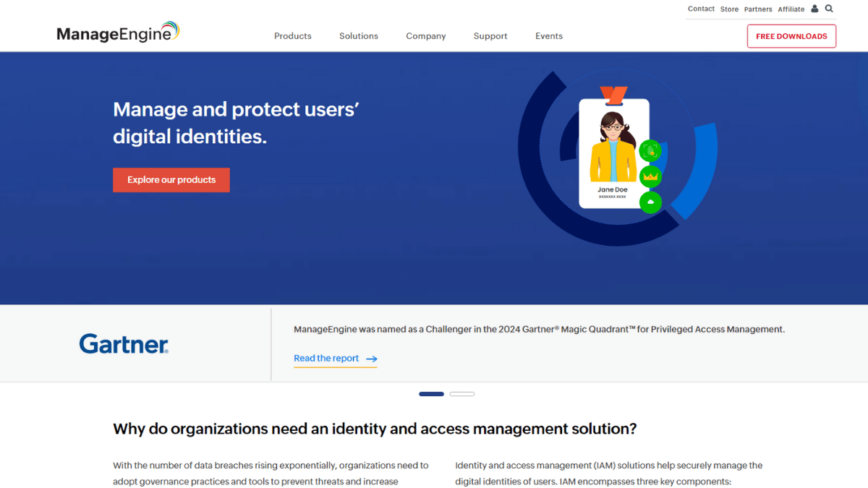Click the paragraph starting With the number
The height and width of the screenshot is (488, 868).
[x=271, y=474]
